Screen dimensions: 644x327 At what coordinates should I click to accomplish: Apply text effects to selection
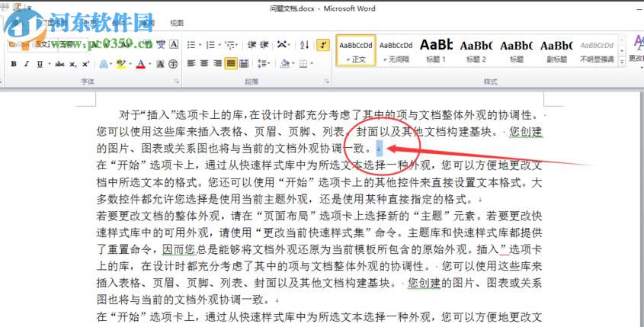(x=104, y=64)
